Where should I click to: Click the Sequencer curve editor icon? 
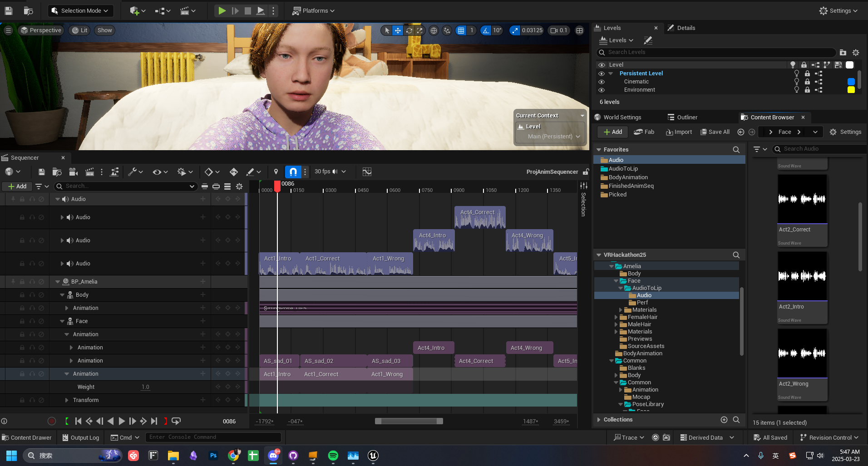point(367,172)
